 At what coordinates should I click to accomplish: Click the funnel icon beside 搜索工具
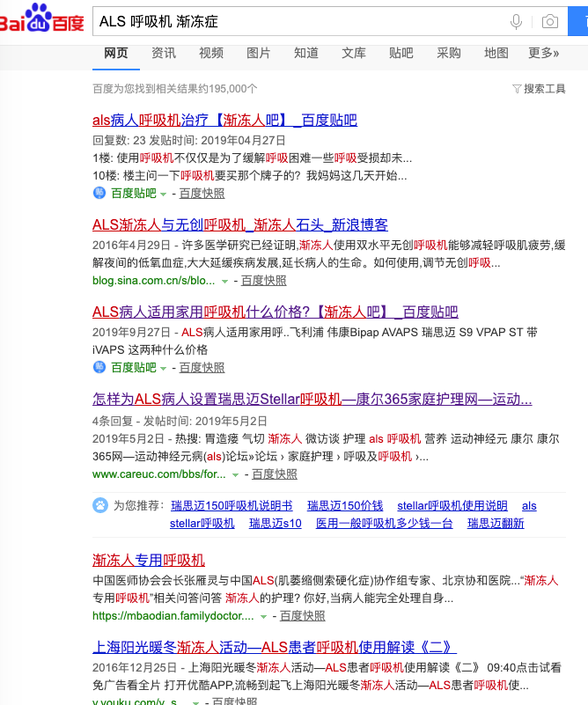tap(517, 89)
